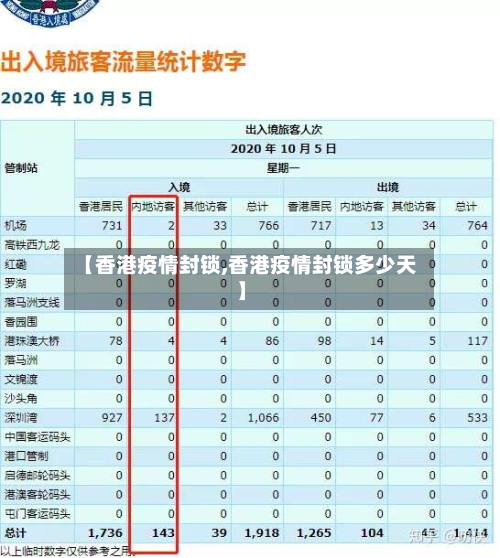This screenshot has height=558, width=500.
Task: Click 内地访客 header under 入境
Action: pyautogui.click(x=153, y=206)
